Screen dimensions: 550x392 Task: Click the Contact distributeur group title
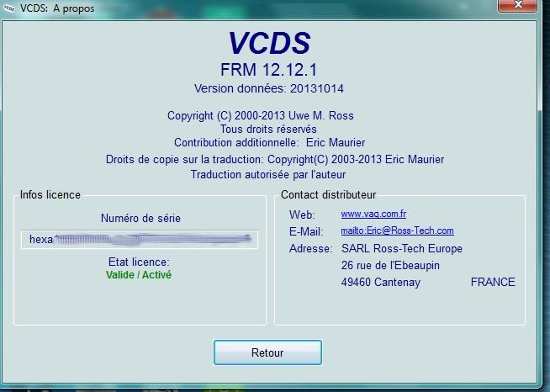(328, 195)
